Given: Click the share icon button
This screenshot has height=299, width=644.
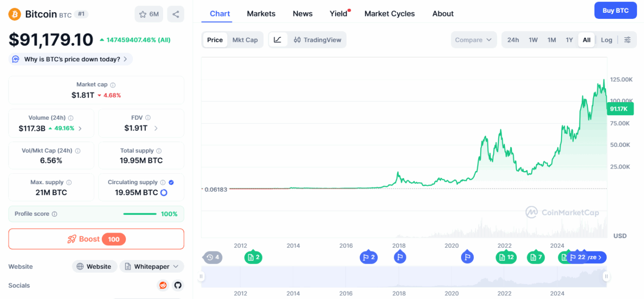Looking at the screenshot, I should coord(175,14).
